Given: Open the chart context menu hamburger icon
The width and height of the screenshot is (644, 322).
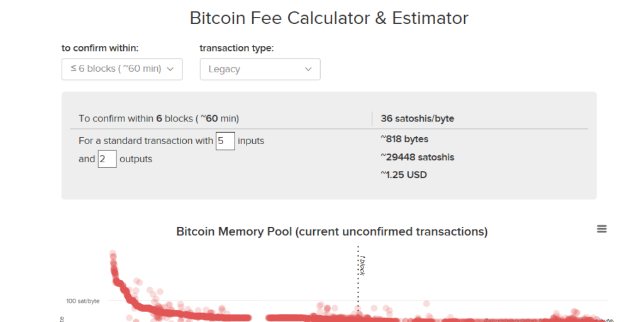Looking at the screenshot, I should point(602,230).
